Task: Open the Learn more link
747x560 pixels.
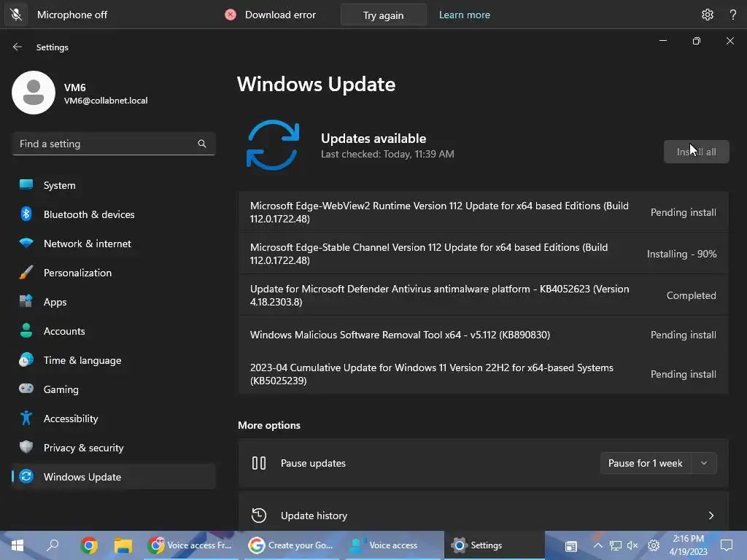Action: tap(465, 15)
